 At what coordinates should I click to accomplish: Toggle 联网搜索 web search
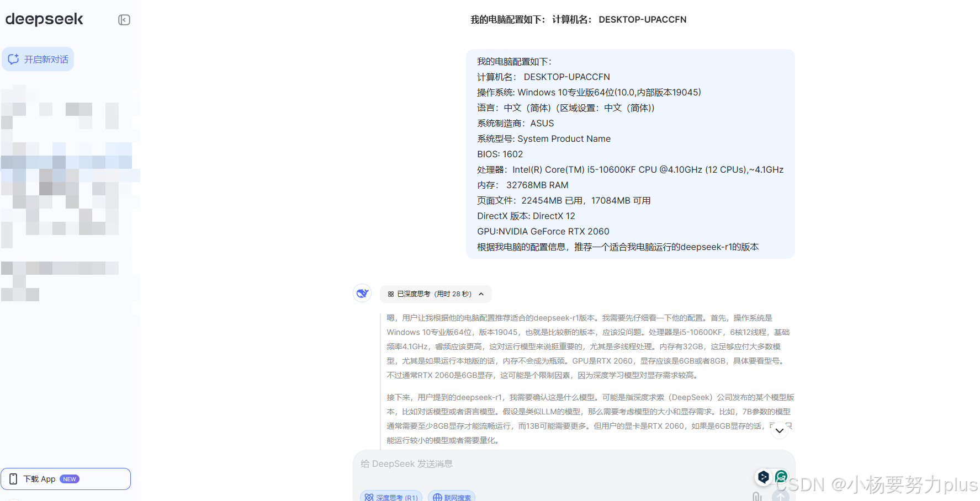pyautogui.click(x=452, y=497)
